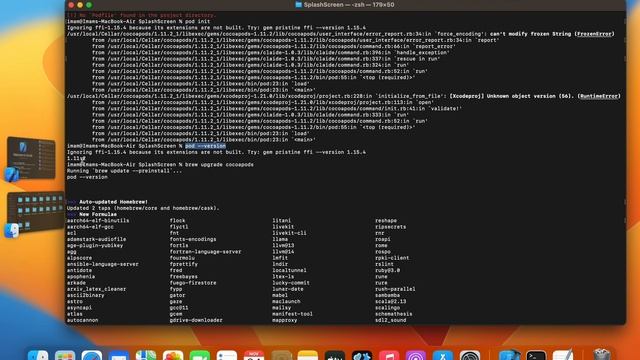This screenshot has height=360, width=640.
Task: Open the App Store Dock icon
Action: coord(443,354)
